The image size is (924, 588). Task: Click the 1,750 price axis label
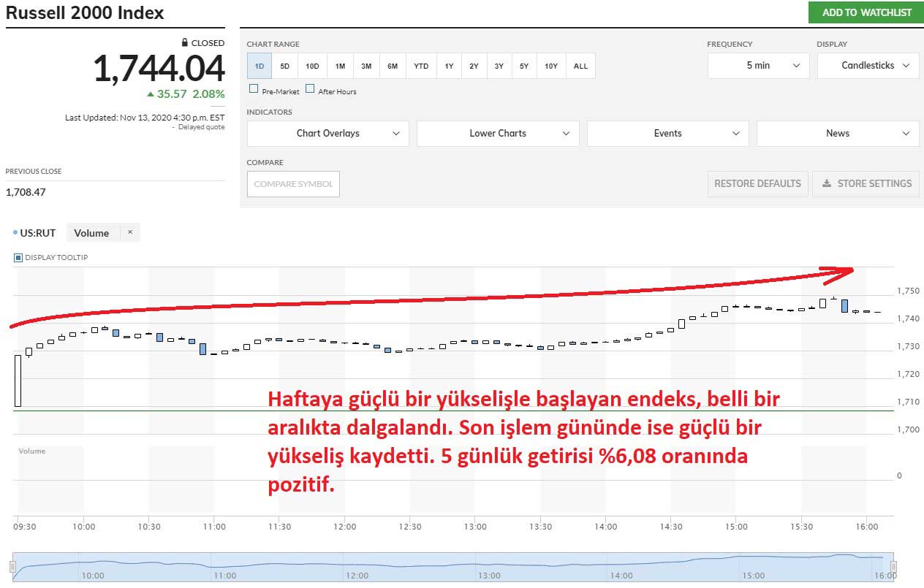pos(909,291)
